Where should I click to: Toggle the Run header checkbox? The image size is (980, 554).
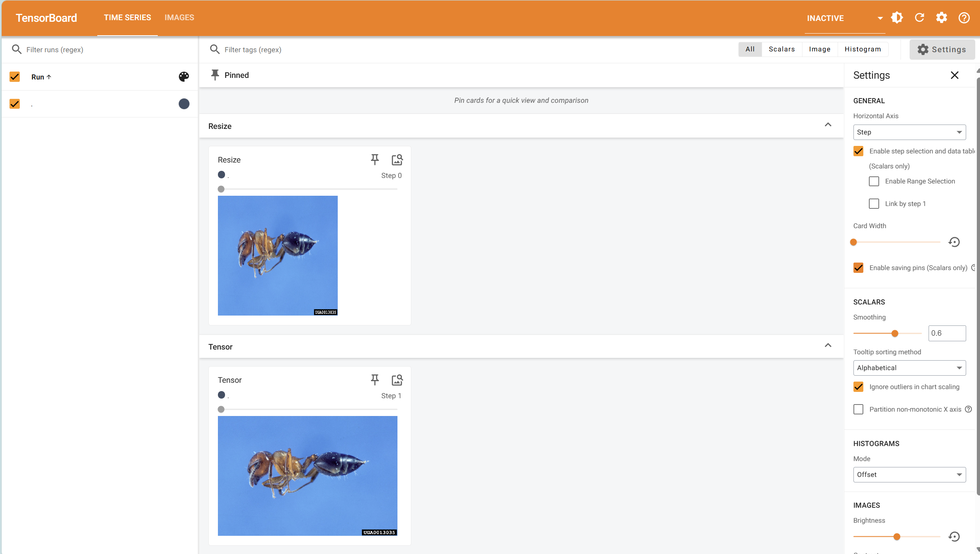(x=15, y=77)
